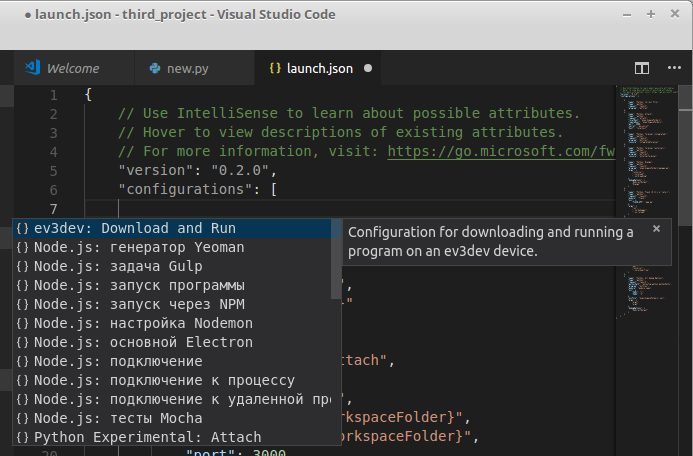Click the unsaved dot on launch.json tab
This screenshot has width=693, height=456.
tap(368, 69)
